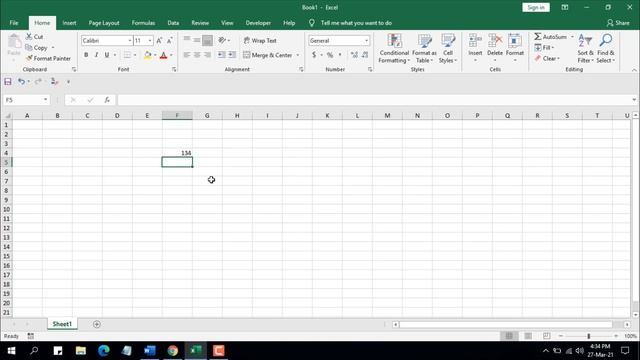Click the Share button
Screen dimensions: 640x360
pyautogui.click(x=618, y=23)
